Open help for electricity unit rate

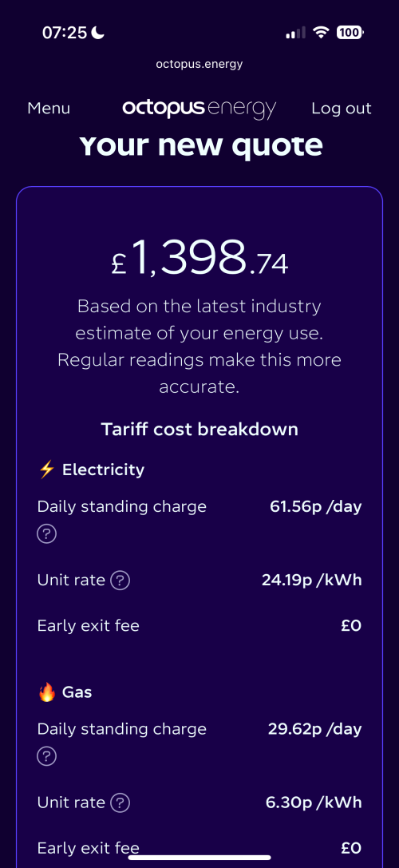(x=120, y=581)
